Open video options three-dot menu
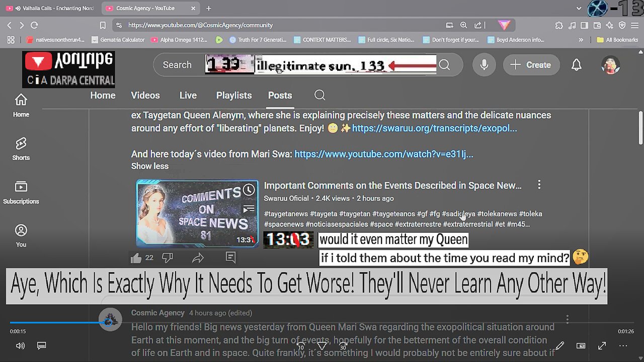This screenshot has width=644, height=362. [539, 185]
